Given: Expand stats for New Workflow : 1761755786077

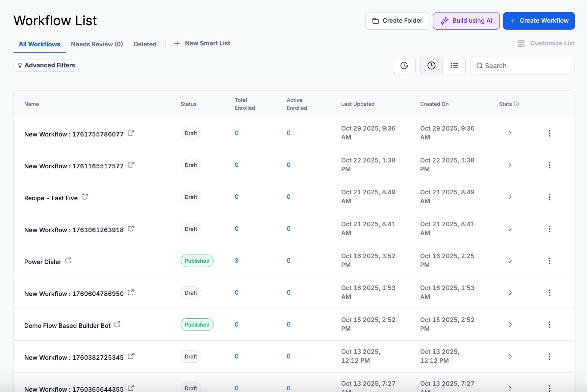Looking at the screenshot, I should (x=510, y=133).
